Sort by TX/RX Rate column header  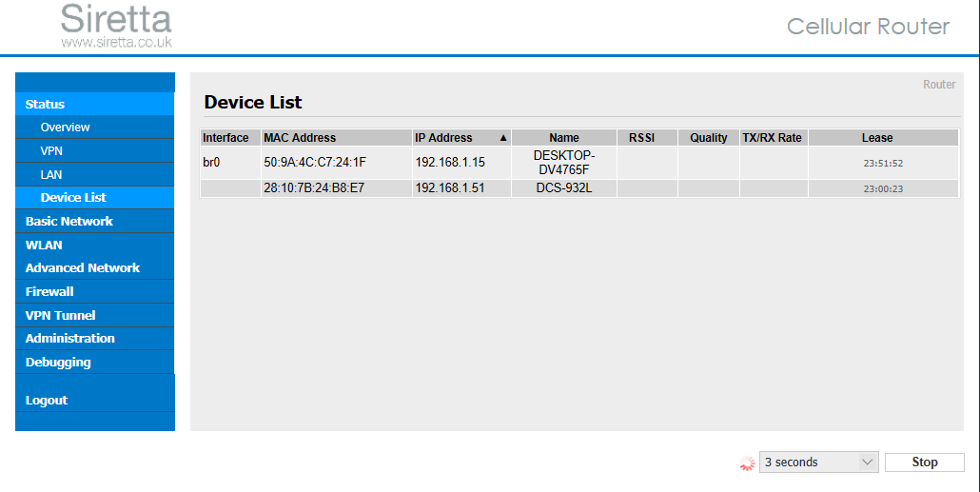coord(774,138)
